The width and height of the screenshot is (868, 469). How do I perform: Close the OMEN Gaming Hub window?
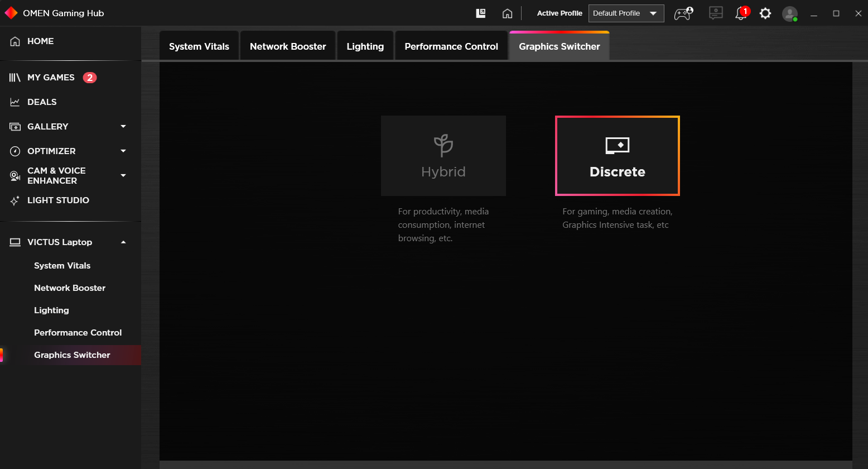859,13
